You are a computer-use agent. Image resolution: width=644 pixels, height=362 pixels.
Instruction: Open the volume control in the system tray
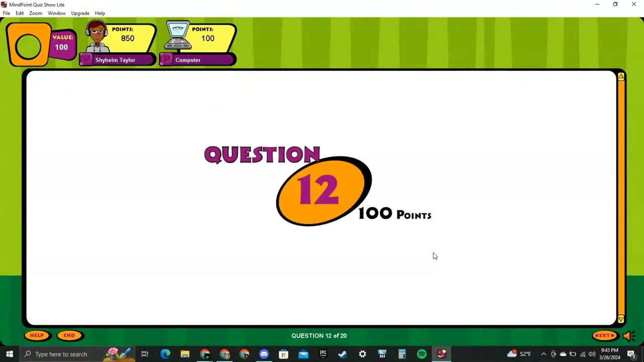[x=592, y=354]
